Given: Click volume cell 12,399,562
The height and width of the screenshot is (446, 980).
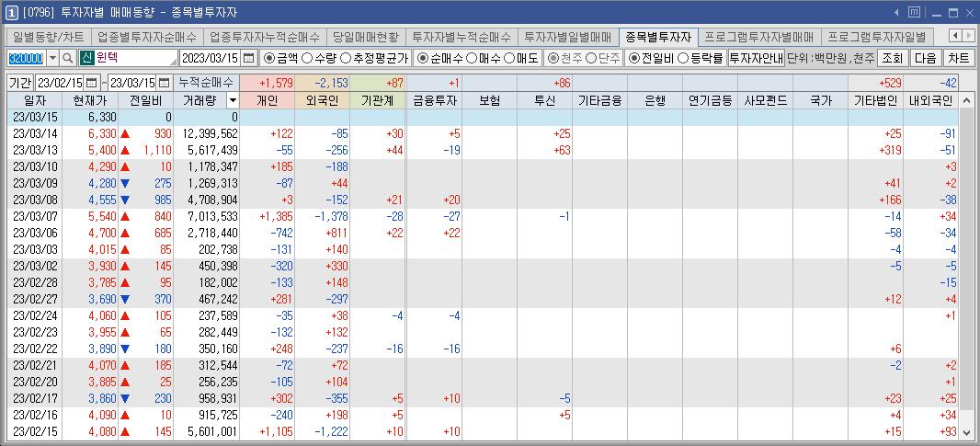Looking at the screenshot, I should [208, 133].
